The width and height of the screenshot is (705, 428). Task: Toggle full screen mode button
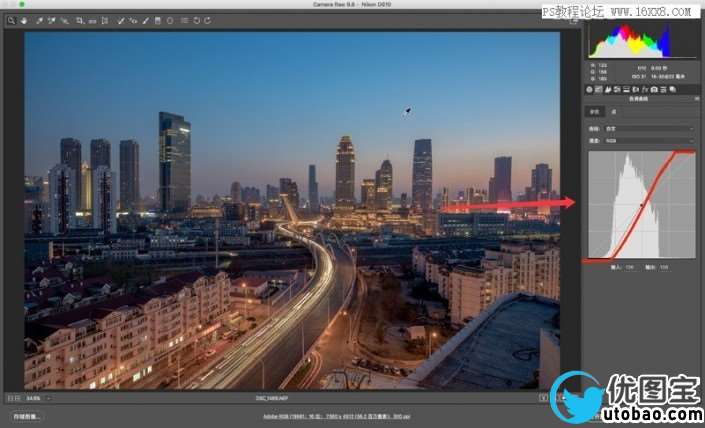(x=573, y=20)
